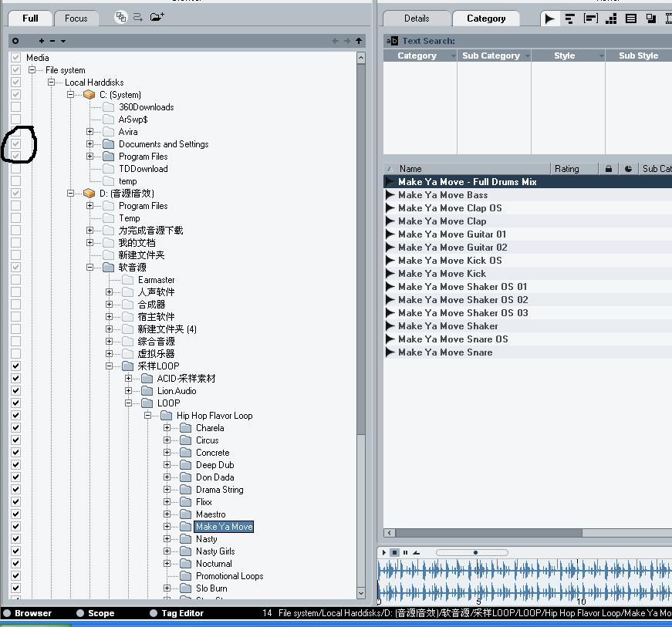Expand the ACID采样素材 folder
Image resolution: width=672 pixels, height=627 pixels.
128,378
